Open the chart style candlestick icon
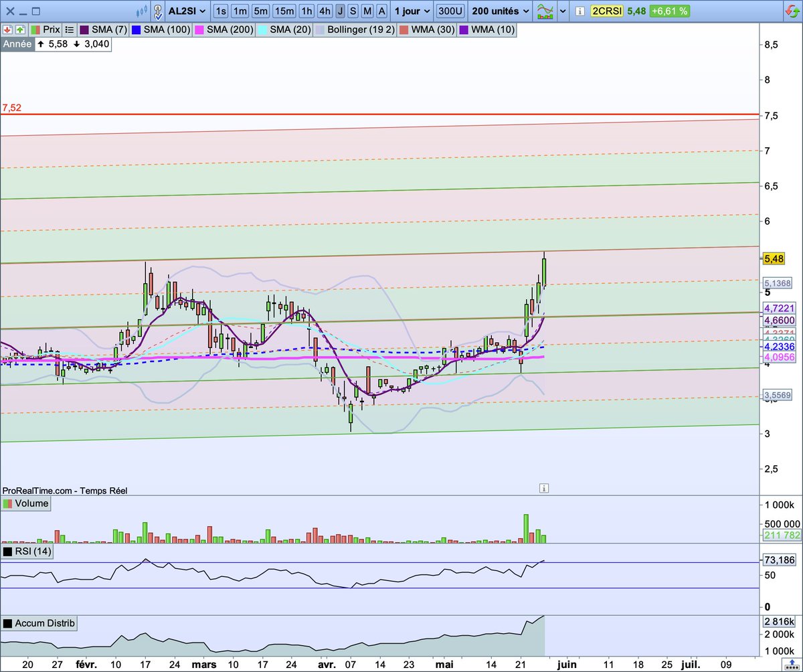 tap(141, 11)
